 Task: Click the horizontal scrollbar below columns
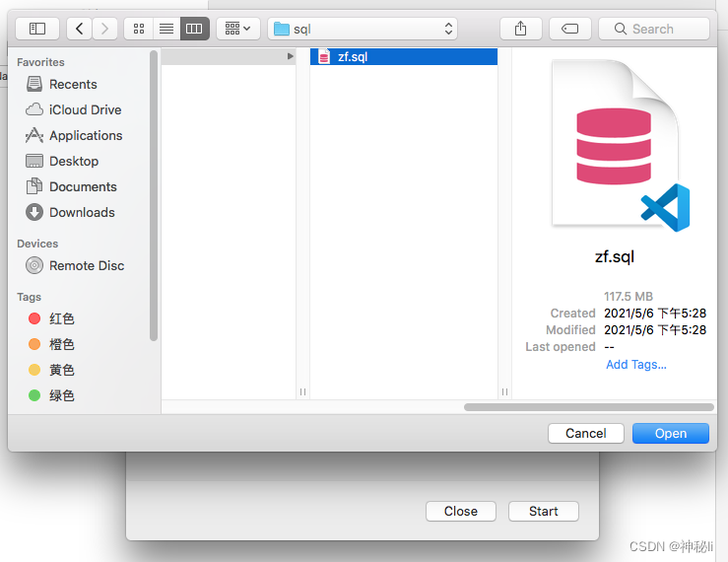pyautogui.click(x=589, y=407)
